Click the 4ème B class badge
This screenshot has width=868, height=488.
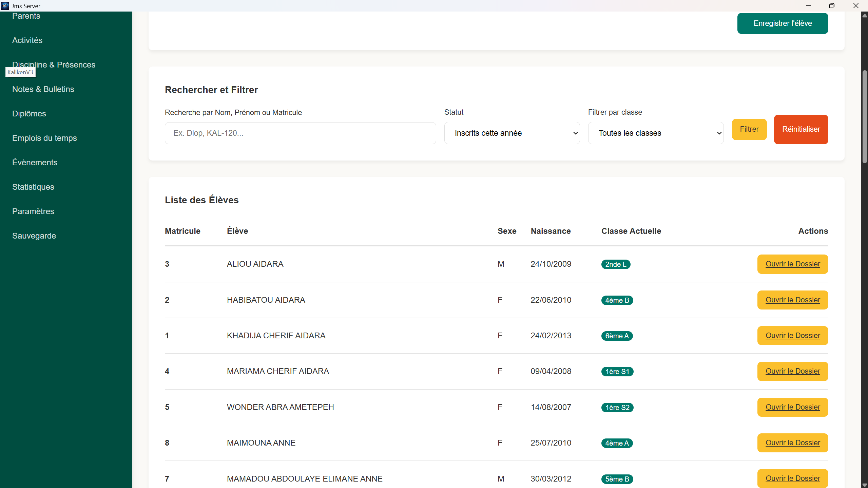tap(617, 300)
